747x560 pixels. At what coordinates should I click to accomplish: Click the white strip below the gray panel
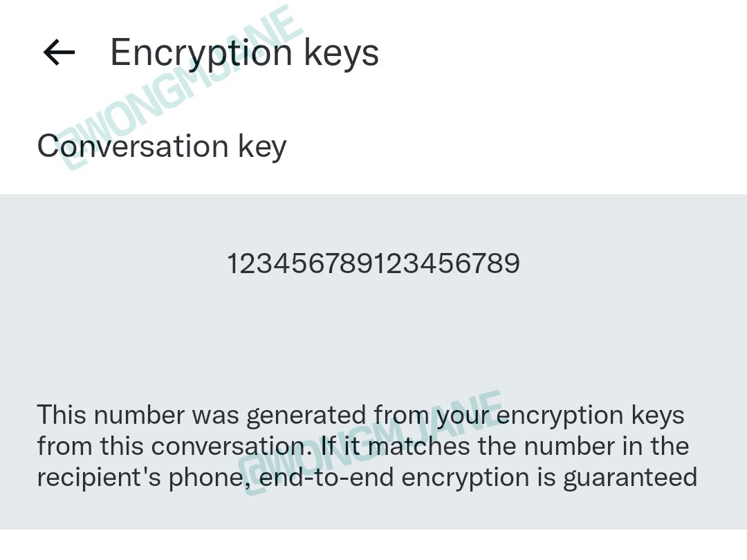(x=373, y=545)
